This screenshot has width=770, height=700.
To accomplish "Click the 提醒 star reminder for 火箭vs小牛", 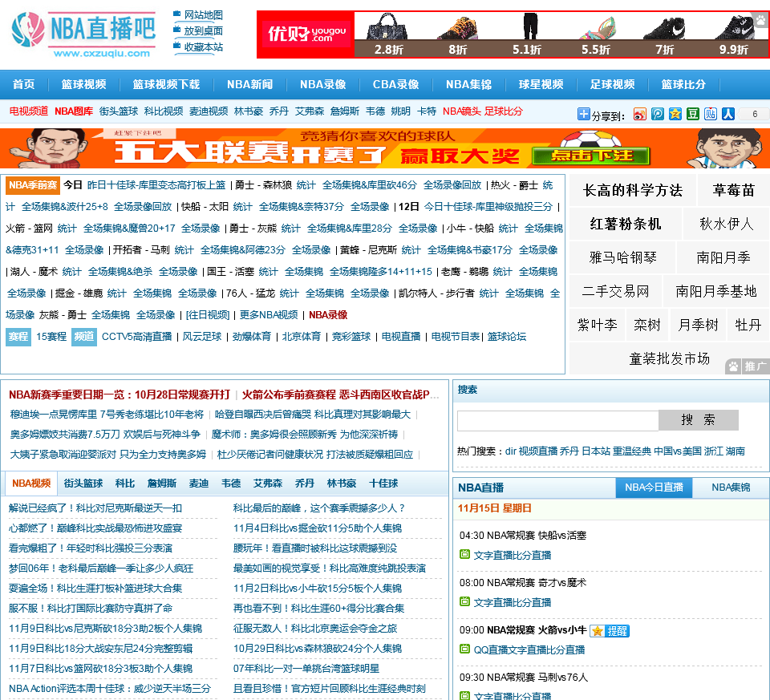I will pos(610,631).
